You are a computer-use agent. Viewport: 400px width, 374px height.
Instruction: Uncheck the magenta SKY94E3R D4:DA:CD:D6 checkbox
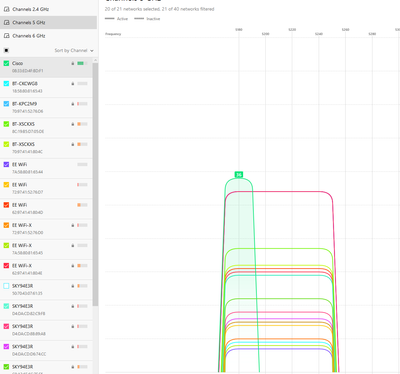(x=6, y=347)
